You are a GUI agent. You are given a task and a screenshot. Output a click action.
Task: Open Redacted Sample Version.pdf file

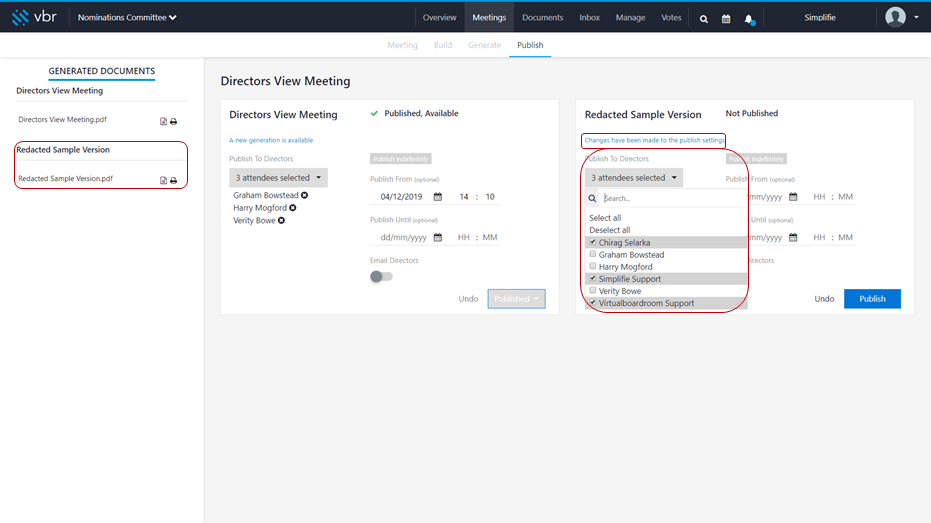click(65, 178)
